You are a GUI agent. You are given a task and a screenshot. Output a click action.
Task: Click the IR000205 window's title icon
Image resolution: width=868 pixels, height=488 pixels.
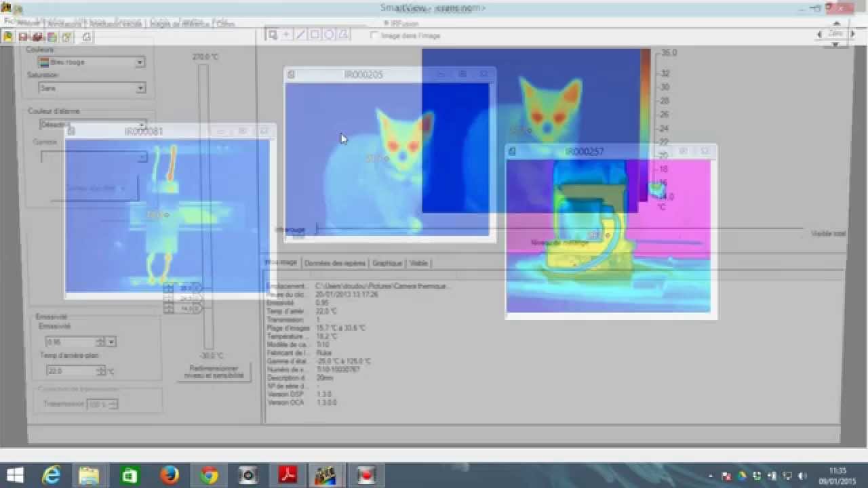[291, 75]
